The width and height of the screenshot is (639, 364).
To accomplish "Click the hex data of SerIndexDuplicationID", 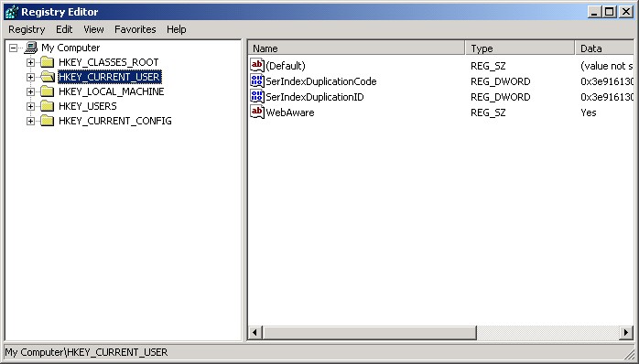I will pyautogui.click(x=607, y=97).
